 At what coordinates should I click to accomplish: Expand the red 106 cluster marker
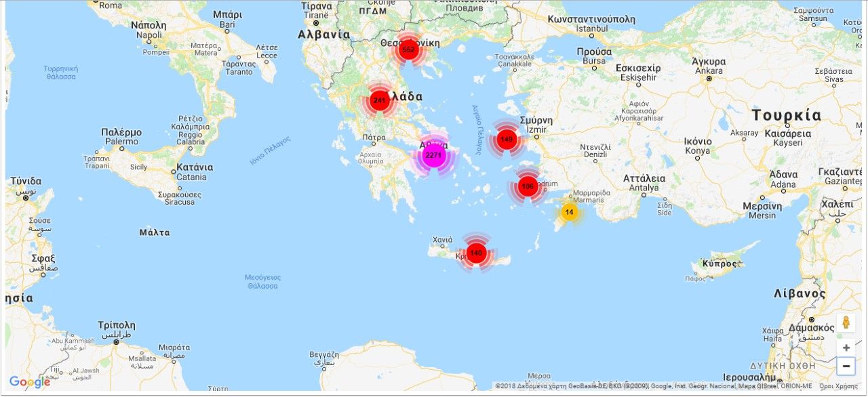(x=528, y=186)
